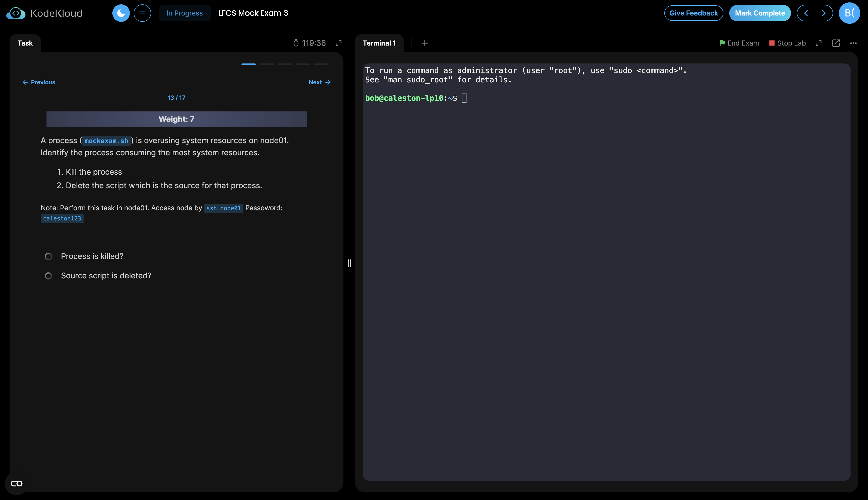This screenshot has height=500, width=868.
Task: Go to previous lesson chevron in header
Action: (806, 13)
